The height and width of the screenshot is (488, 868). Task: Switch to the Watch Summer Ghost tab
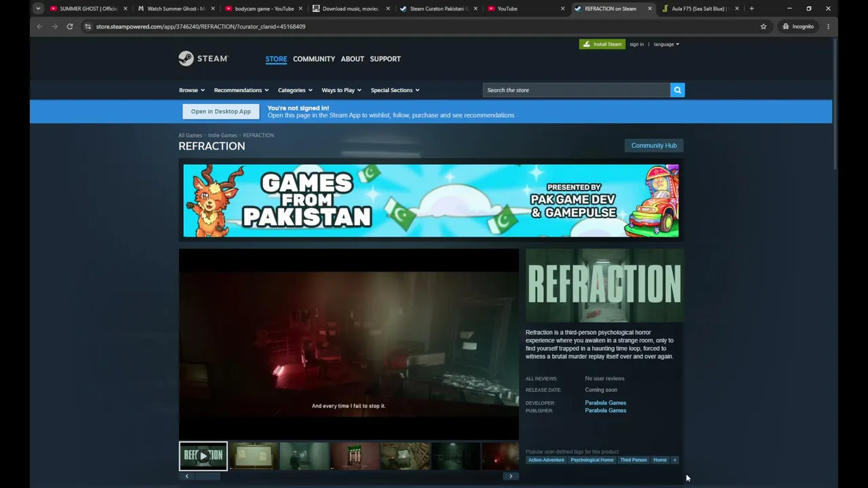click(176, 9)
